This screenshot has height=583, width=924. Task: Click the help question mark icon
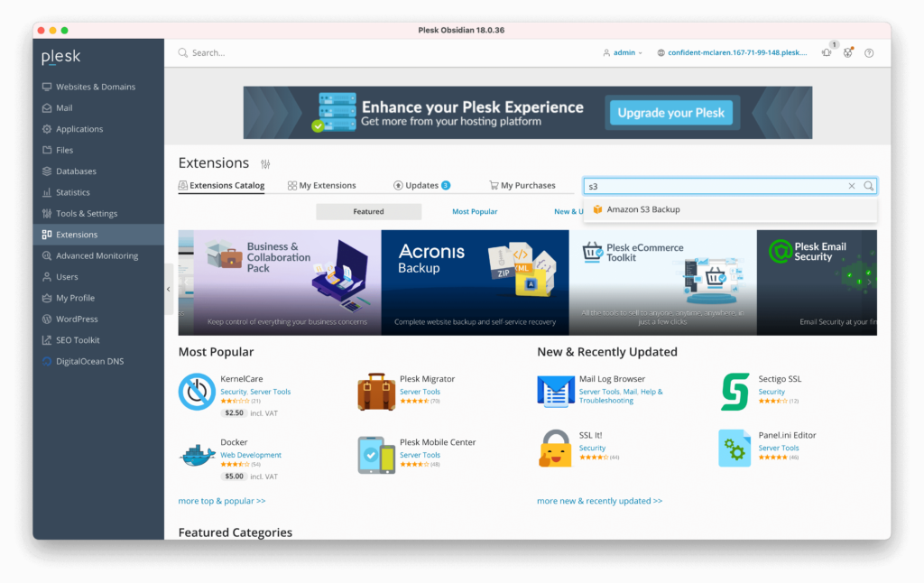point(869,53)
